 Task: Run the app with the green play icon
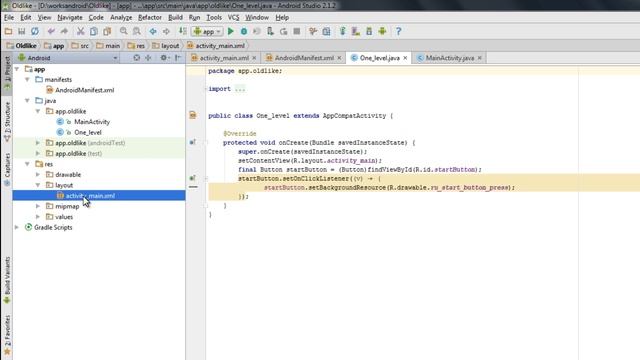pos(231,31)
